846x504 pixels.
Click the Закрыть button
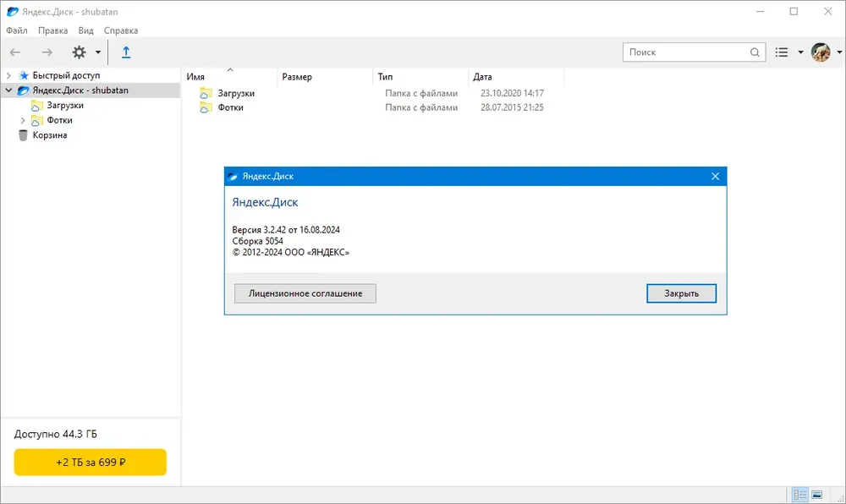(x=681, y=293)
